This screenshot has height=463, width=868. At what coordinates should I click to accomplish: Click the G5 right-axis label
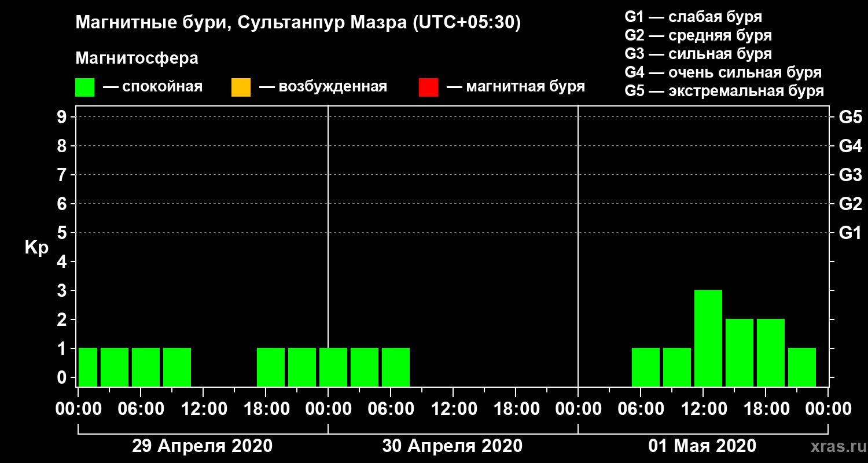(x=850, y=117)
